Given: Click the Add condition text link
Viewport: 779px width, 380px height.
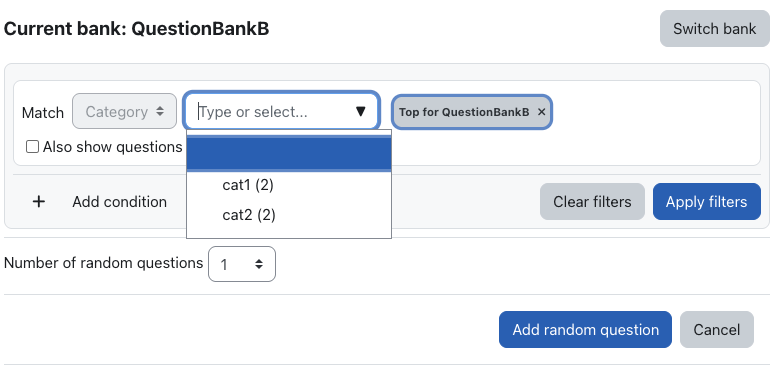Looking at the screenshot, I should (x=120, y=202).
